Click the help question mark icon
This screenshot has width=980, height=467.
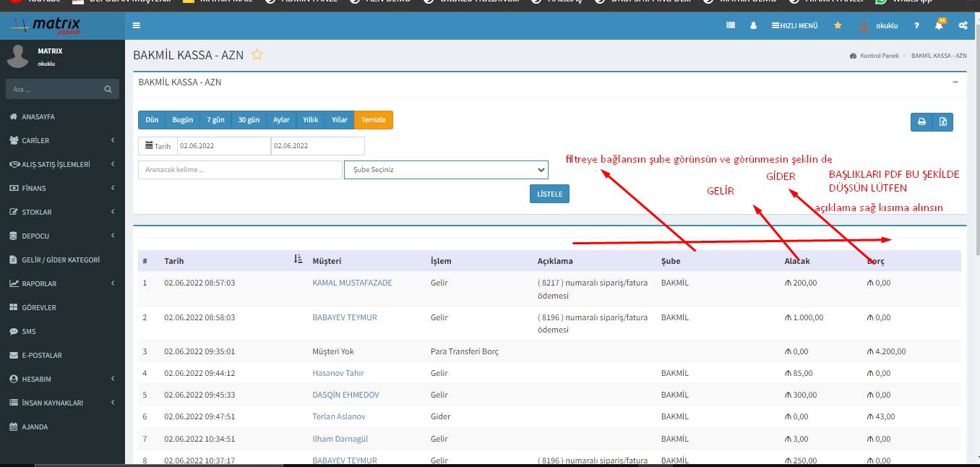[x=916, y=25]
